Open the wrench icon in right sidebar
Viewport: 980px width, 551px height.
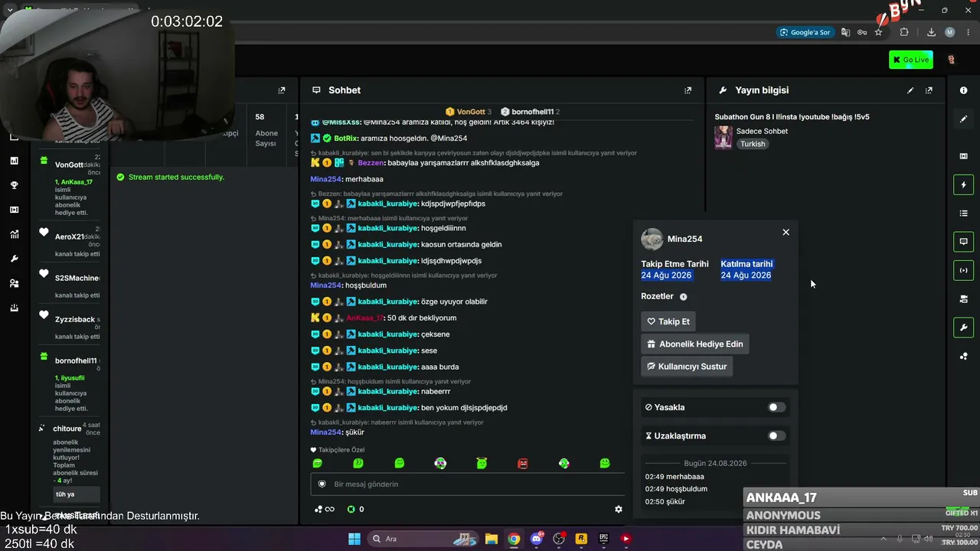point(963,328)
